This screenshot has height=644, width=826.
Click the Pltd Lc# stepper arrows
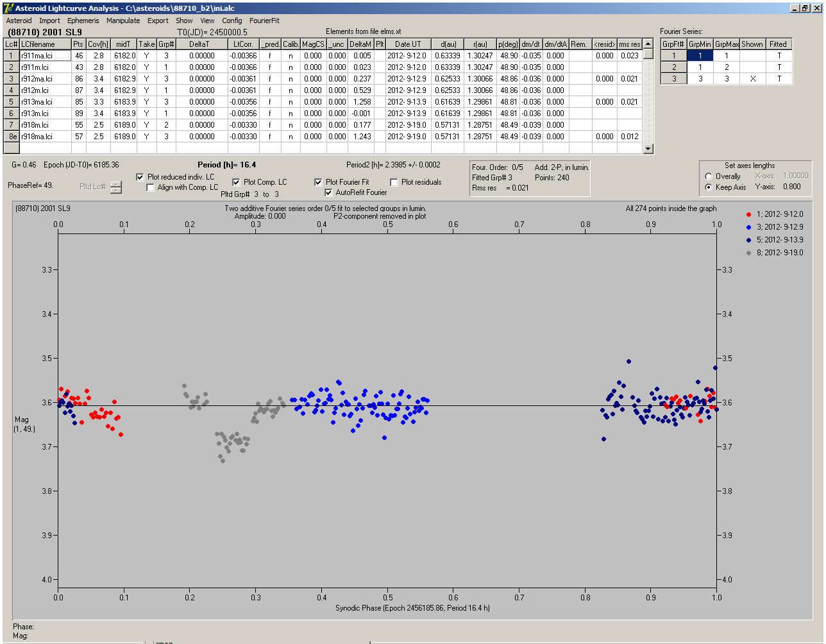tap(115, 187)
